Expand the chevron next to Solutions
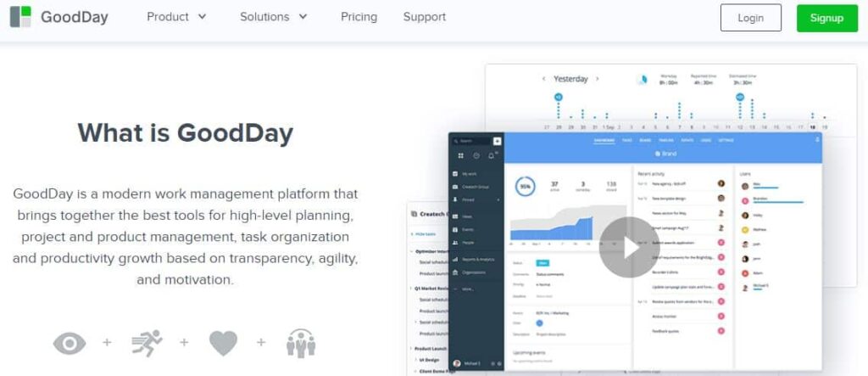Image resolution: width=868 pixels, height=376 pixels. click(x=303, y=17)
